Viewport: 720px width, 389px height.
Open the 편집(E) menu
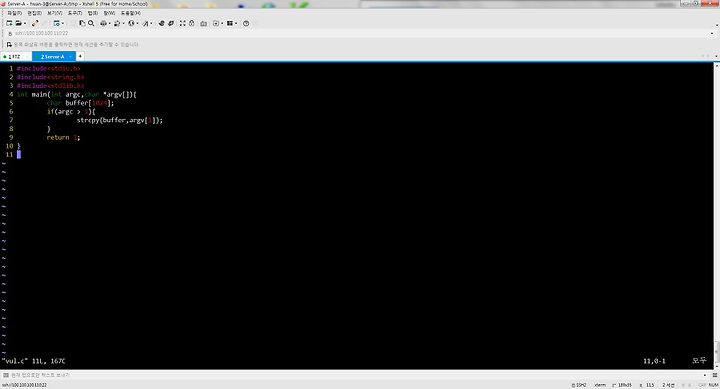(x=34, y=13)
